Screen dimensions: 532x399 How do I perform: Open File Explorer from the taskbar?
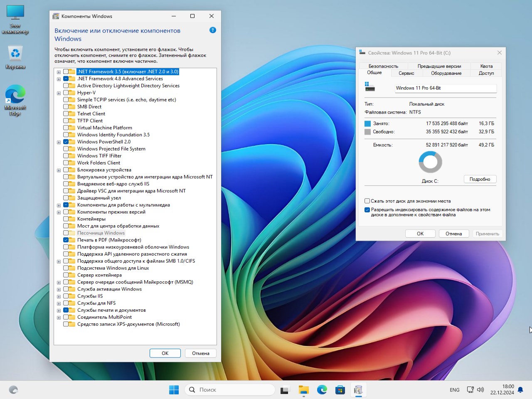[303, 390]
